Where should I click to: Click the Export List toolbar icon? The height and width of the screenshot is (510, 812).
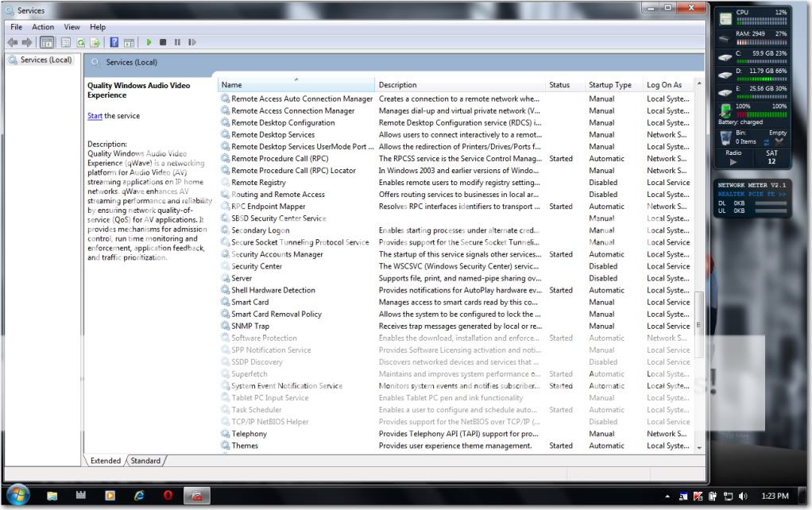[x=95, y=42]
